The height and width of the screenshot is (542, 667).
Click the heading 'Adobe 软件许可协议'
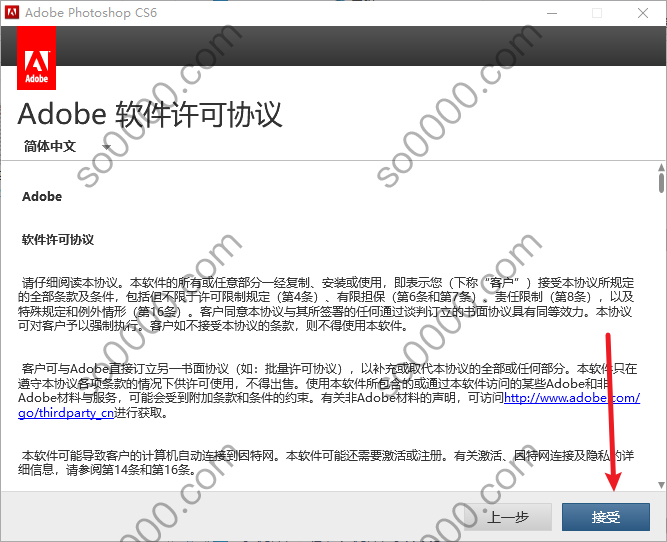150,114
